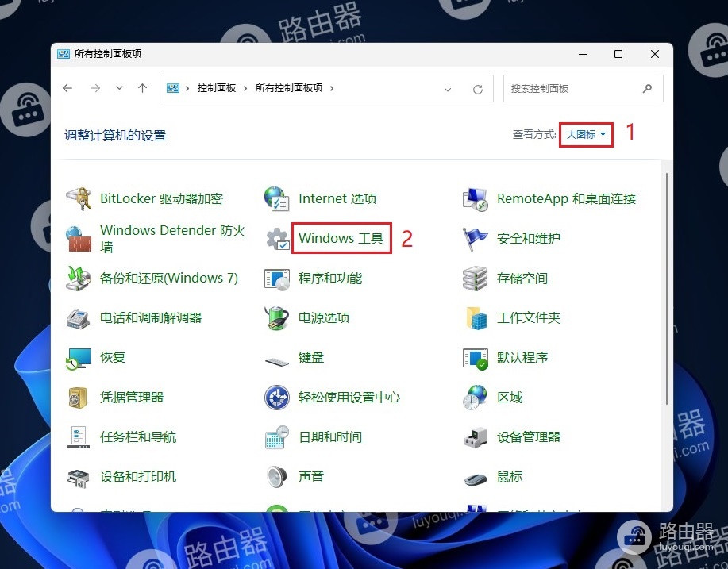This screenshot has width=728, height=569.
Task: Open Windows 工具 link
Action: (341, 238)
